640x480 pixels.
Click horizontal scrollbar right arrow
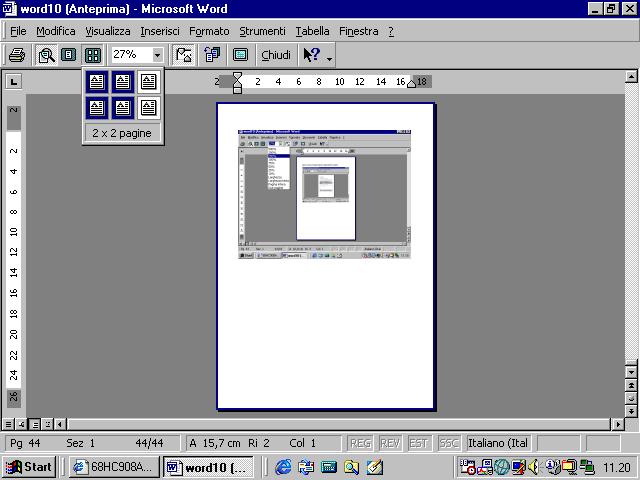(x=618, y=424)
